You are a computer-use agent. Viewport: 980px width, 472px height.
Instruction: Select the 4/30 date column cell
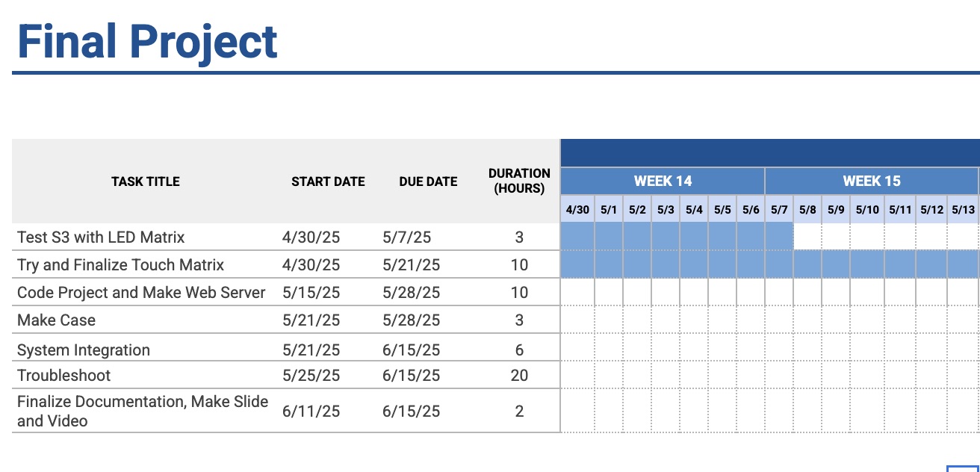point(577,210)
